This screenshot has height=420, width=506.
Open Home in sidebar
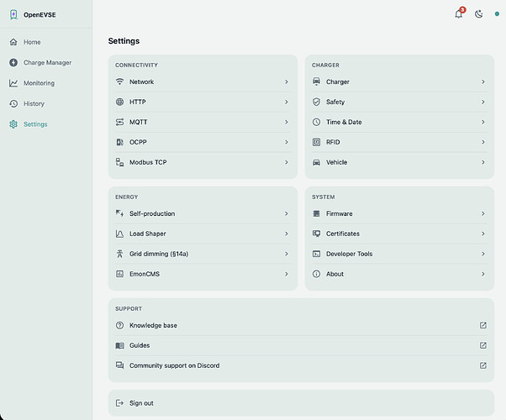tap(46, 42)
